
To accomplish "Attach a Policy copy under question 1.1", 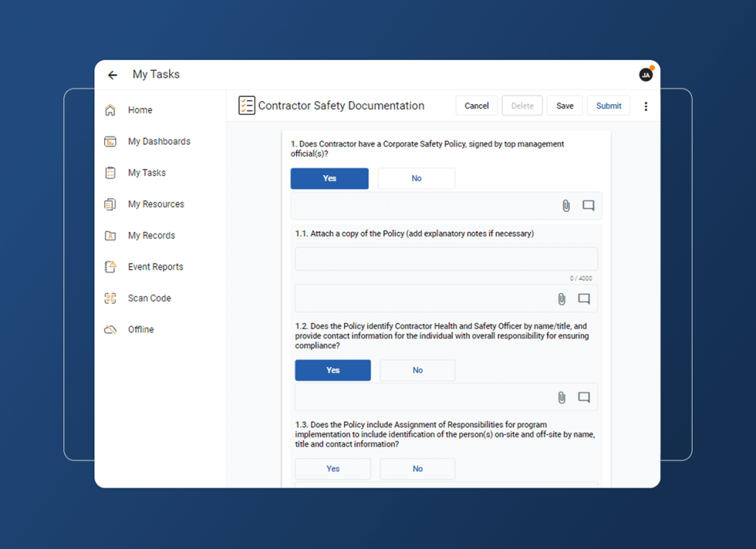I will coord(561,299).
